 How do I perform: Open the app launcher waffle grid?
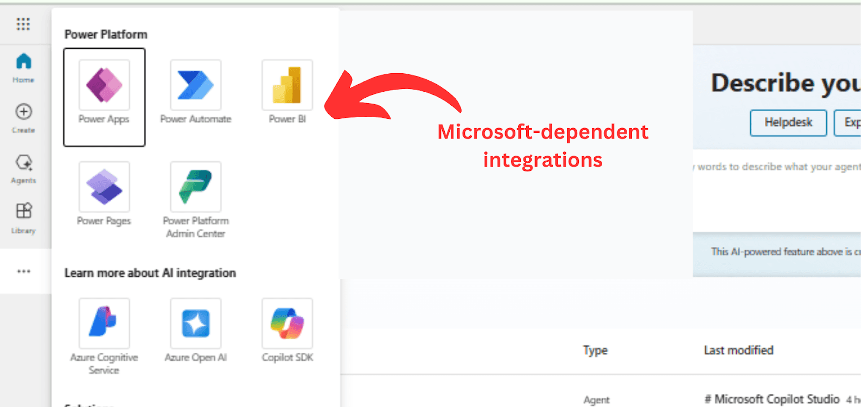tap(23, 24)
